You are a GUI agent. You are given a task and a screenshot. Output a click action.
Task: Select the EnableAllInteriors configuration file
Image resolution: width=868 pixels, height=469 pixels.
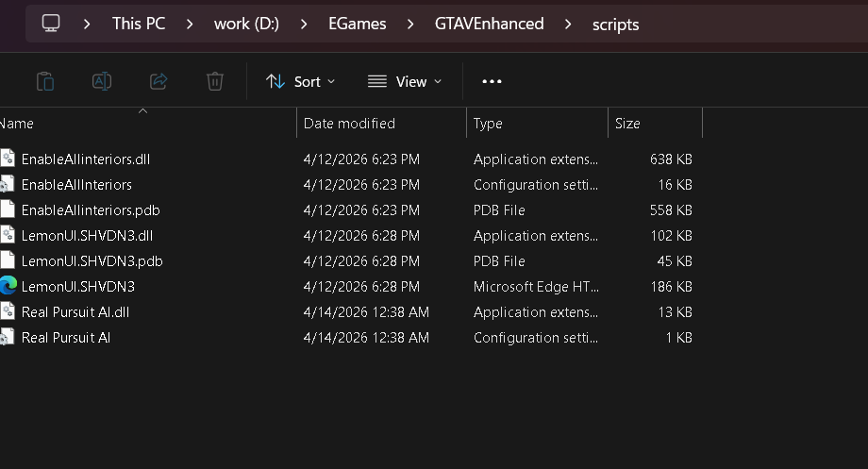76,184
